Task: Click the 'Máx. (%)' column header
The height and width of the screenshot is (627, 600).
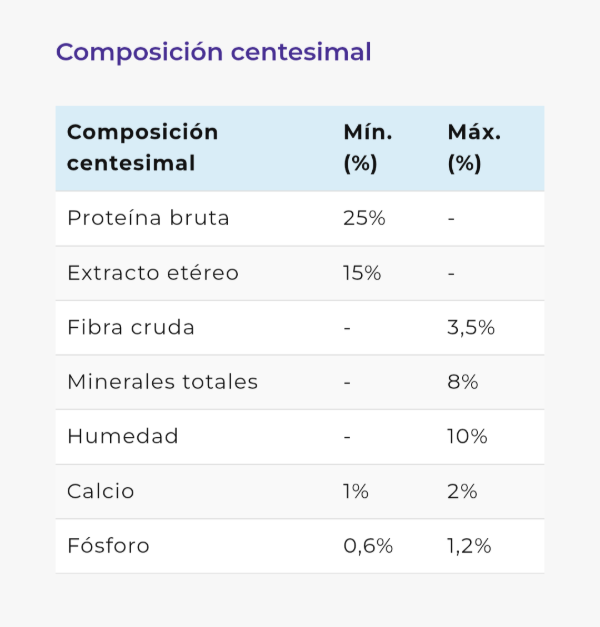Action: point(474,148)
